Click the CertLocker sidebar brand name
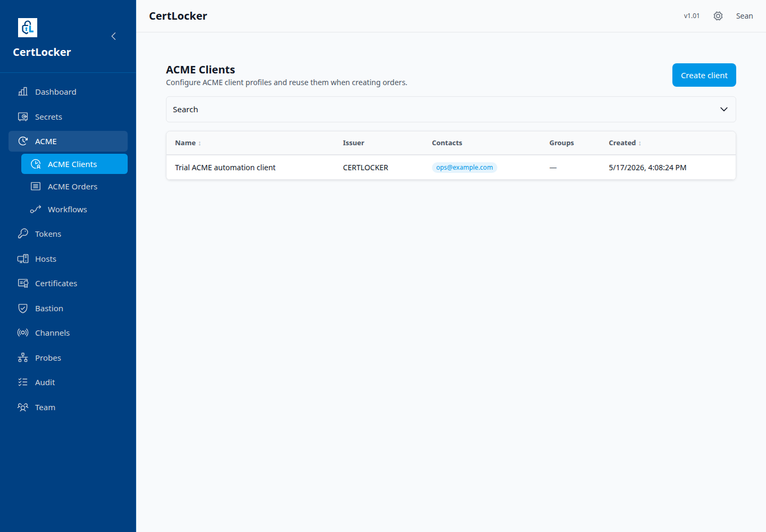Image resolution: width=766 pixels, height=532 pixels. 42,52
